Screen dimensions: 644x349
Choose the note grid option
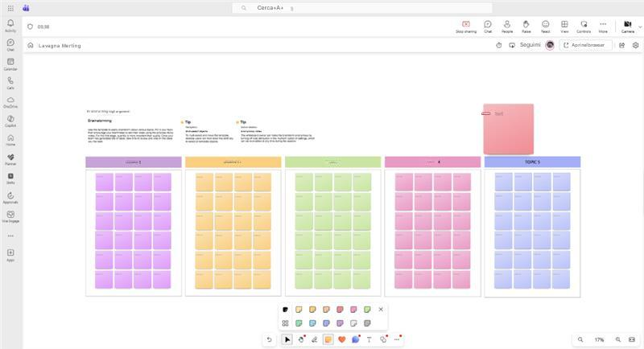286,323
